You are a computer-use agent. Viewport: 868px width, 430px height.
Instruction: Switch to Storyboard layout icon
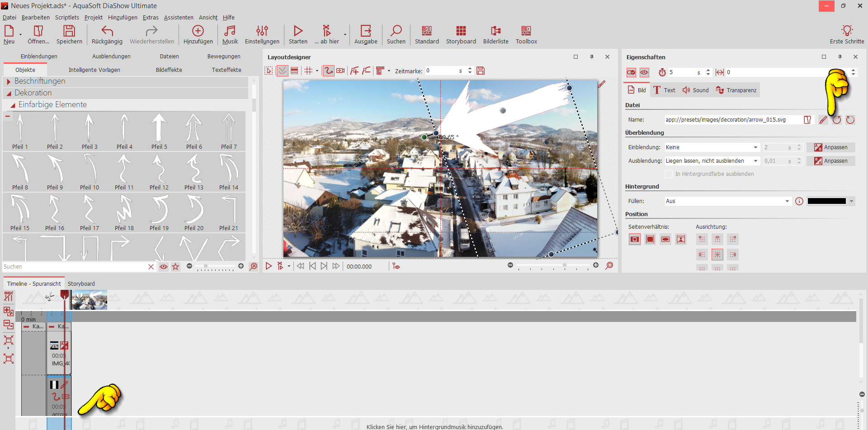coord(461,31)
